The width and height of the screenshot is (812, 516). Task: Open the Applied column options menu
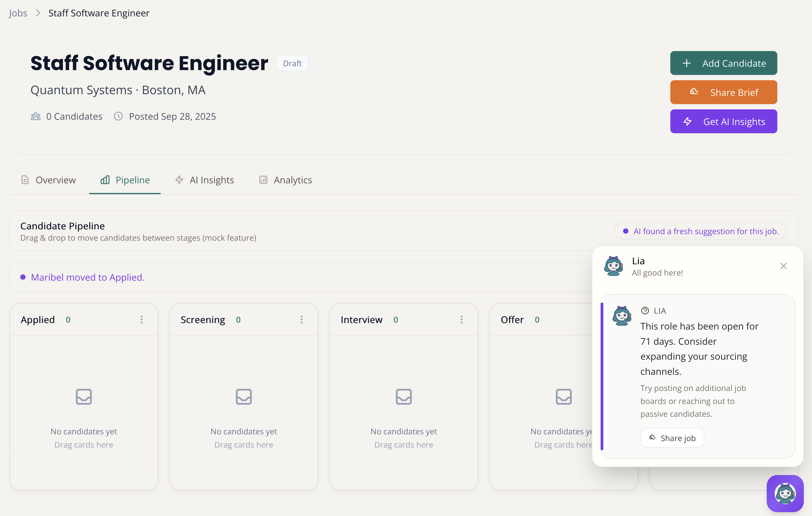pyautogui.click(x=142, y=319)
